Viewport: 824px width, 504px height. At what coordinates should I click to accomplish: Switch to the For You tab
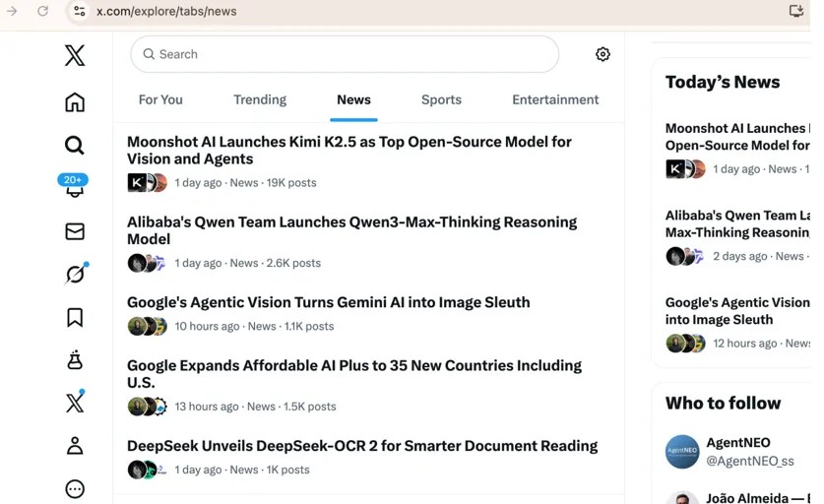[160, 99]
